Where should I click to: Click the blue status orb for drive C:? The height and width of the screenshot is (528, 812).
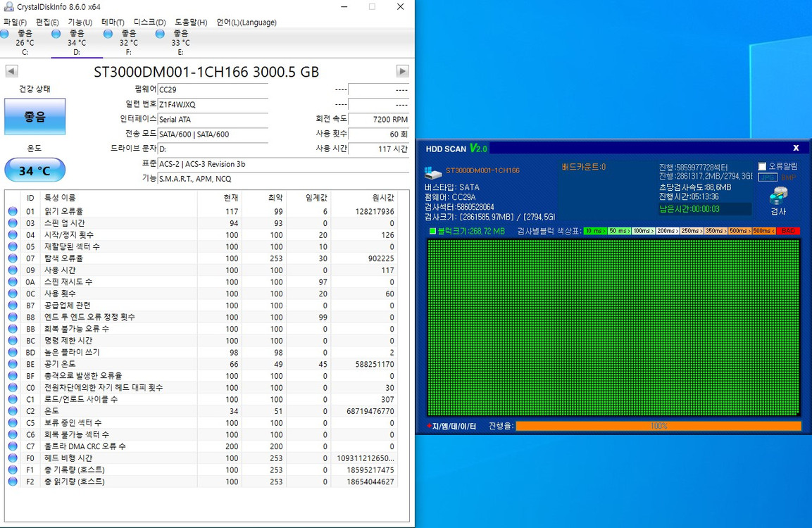[x=5, y=34]
